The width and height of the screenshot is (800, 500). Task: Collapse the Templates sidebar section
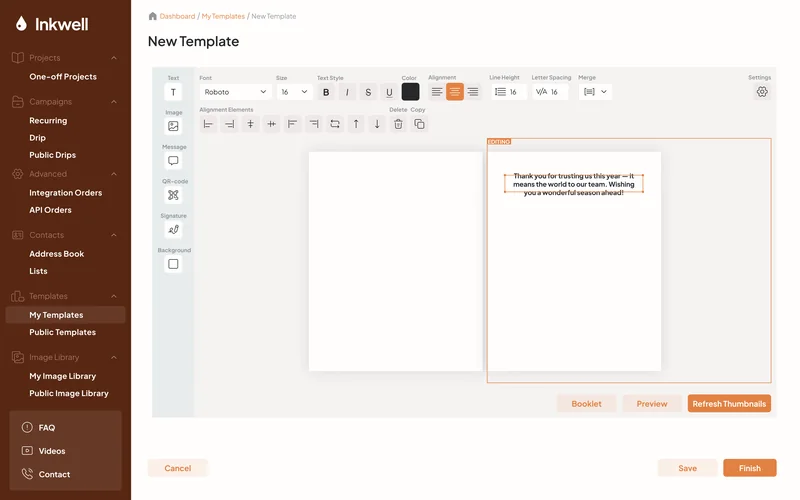114,296
